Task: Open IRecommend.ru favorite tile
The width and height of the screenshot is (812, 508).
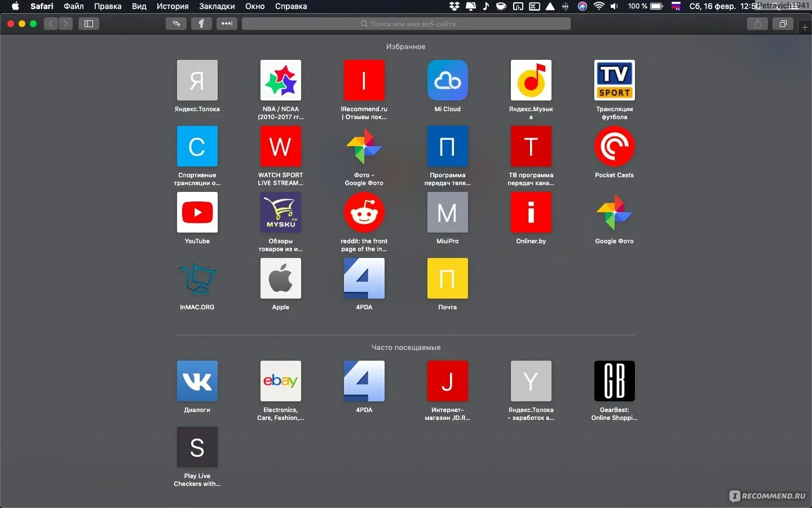Action: (364, 80)
